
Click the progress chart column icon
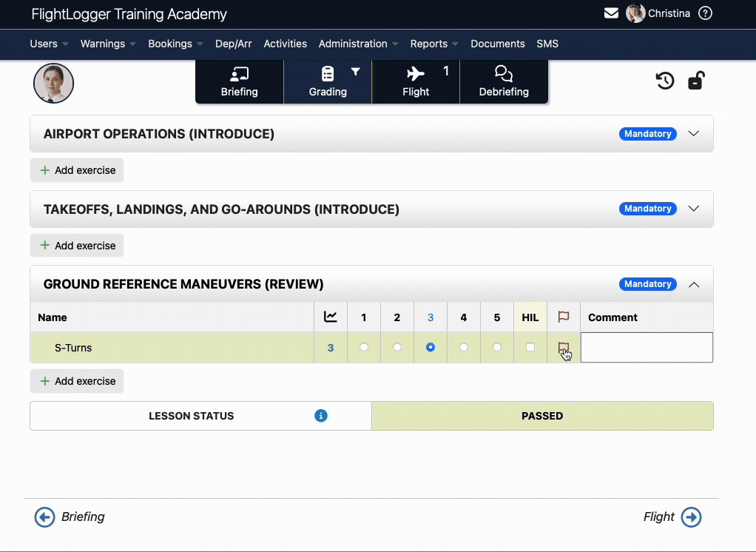[331, 317]
